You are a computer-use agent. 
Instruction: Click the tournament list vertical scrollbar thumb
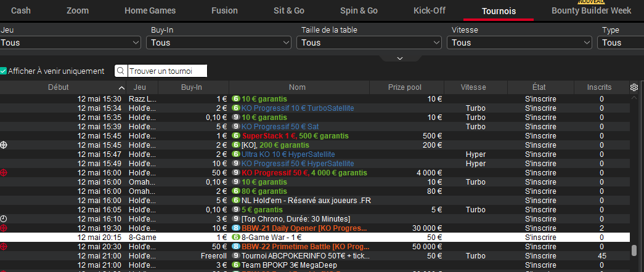click(x=634, y=250)
